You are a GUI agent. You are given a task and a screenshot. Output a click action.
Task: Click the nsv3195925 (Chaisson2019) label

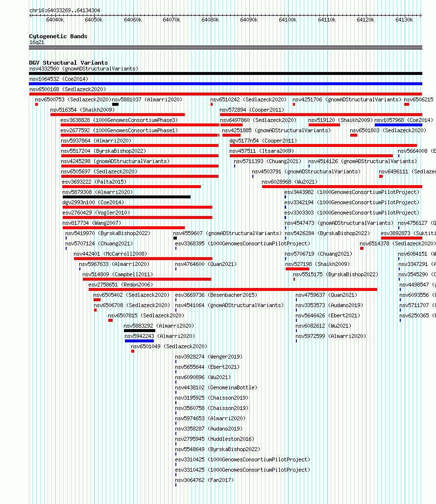212,398
